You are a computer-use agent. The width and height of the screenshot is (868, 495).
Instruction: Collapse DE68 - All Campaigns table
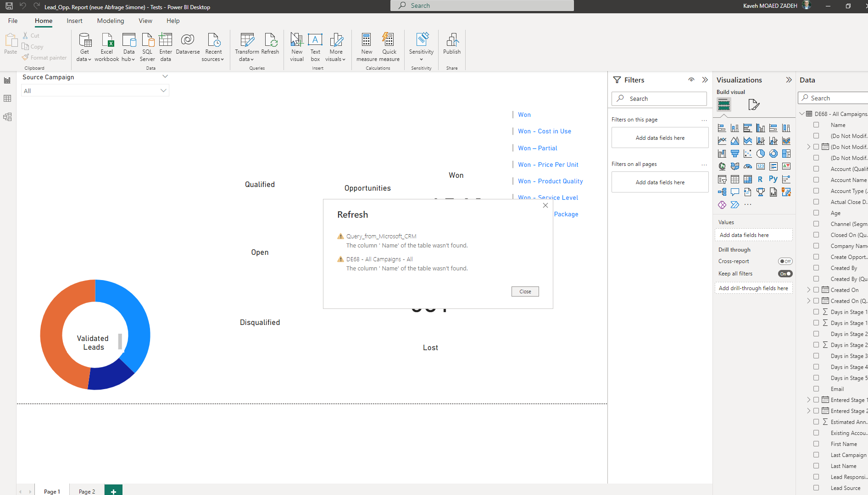(802, 114)
